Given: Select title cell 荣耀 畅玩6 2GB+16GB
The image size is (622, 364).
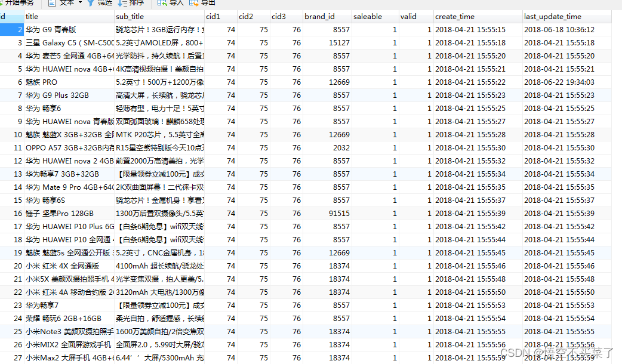Looking at the screenshot, I should [69, 319].
